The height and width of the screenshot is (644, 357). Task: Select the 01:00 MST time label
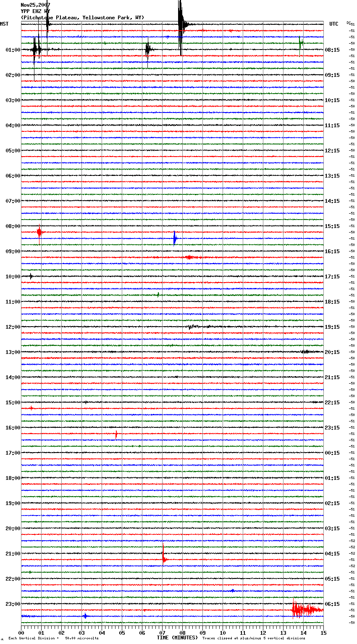click(x=13, y=50)
